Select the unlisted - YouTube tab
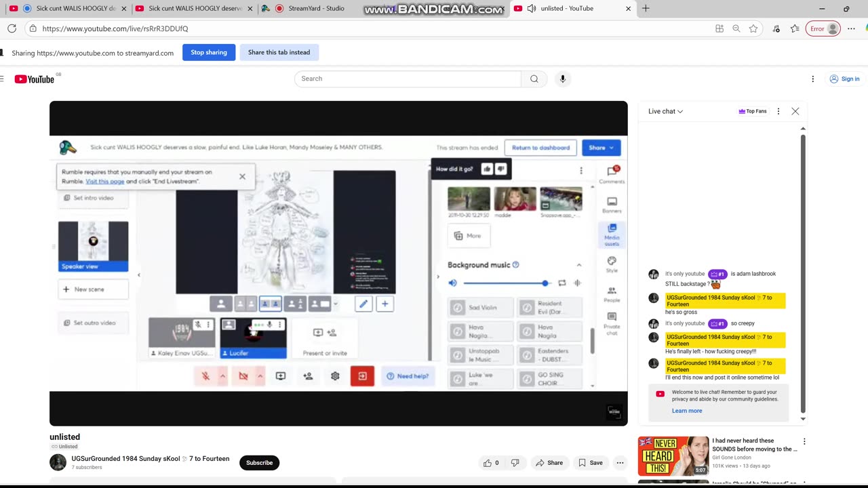The height and width of the screenshot is (488, 868). coord(567,9)
